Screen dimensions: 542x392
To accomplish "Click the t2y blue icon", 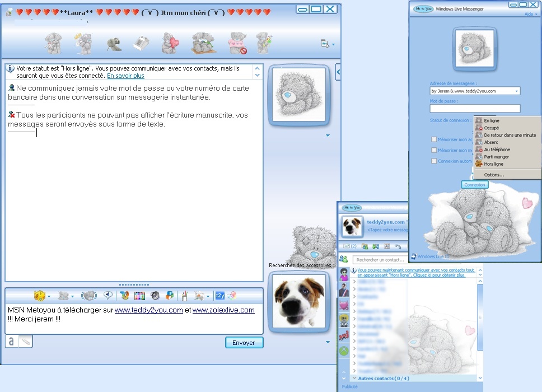I will click(220, 296).
